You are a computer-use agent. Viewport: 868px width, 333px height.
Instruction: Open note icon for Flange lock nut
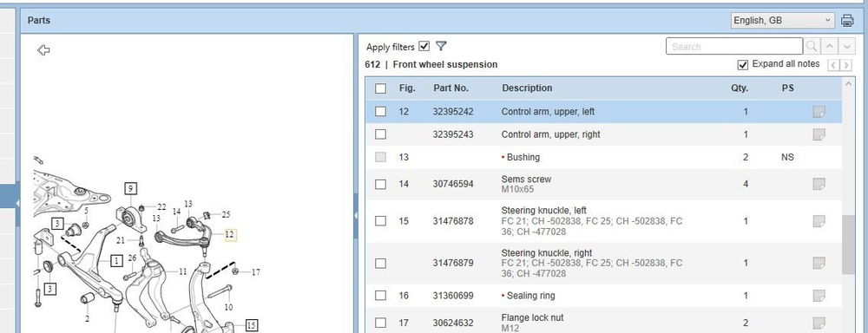[x=819, y=323]
